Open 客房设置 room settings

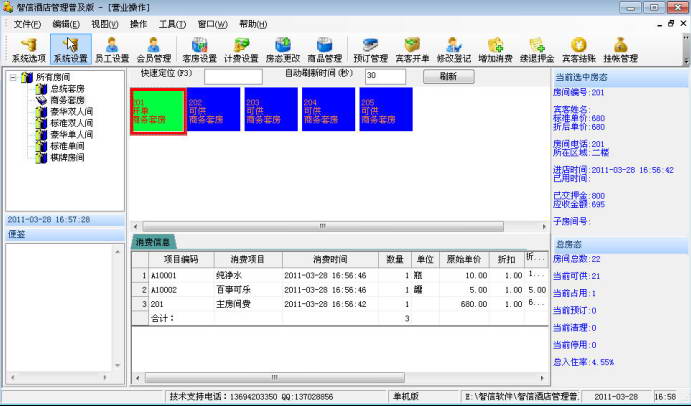point(199,50)
